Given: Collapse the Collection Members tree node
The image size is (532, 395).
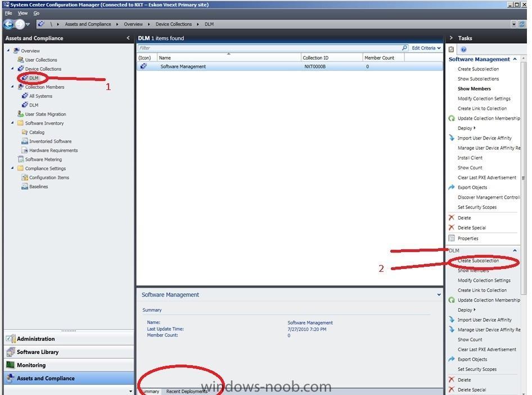Looking at the screenshot, I should click(x=12, y=87).
